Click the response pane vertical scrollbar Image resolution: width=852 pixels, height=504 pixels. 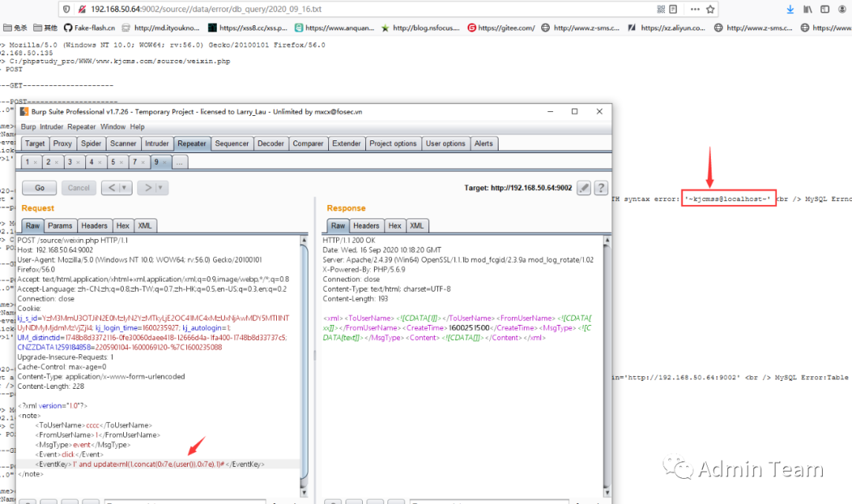[x=607, y=365]
